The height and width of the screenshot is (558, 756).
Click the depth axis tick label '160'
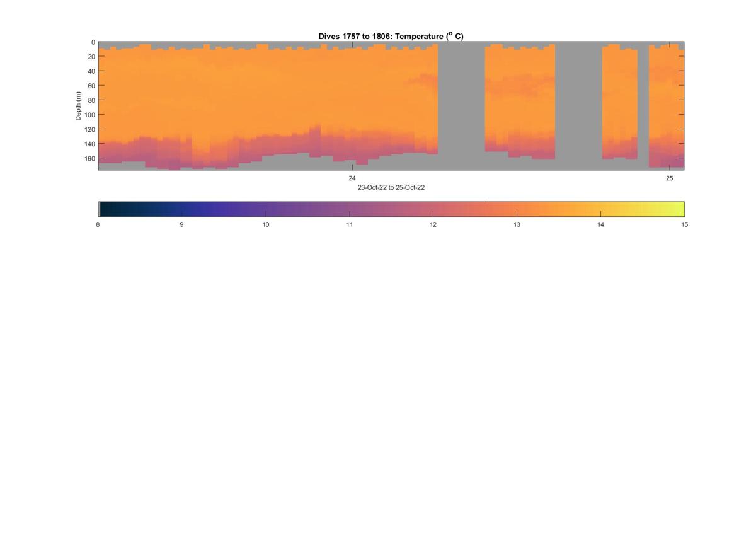89,158
